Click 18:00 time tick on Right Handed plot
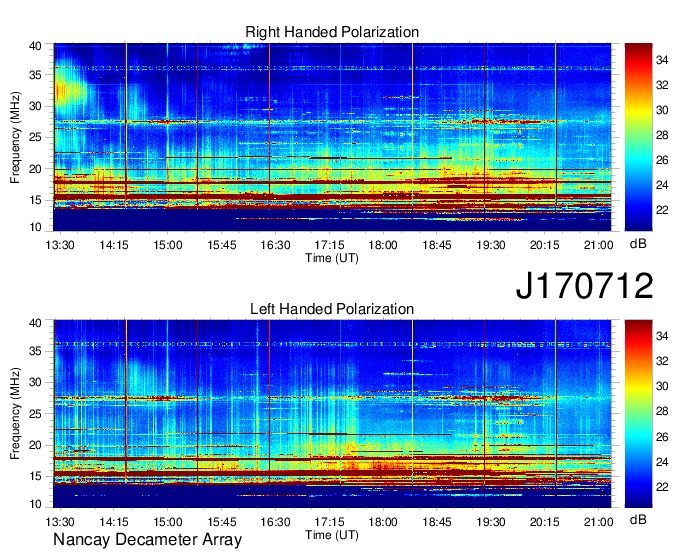This screenshot has width=680, height=552. [383, 245]
